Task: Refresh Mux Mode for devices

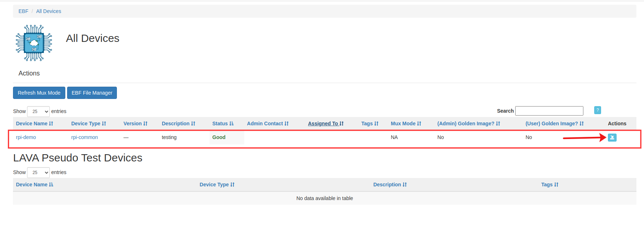Action: (x=39, y=93)
